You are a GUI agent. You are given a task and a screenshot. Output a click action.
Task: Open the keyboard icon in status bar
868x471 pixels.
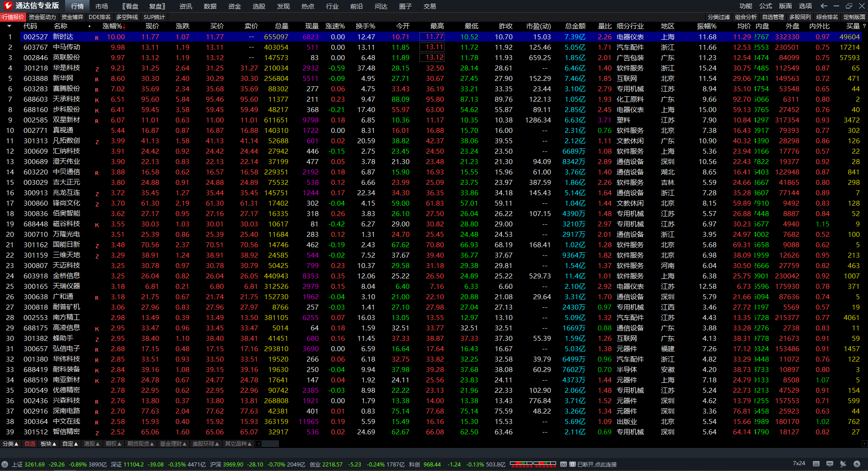[816, 464]
